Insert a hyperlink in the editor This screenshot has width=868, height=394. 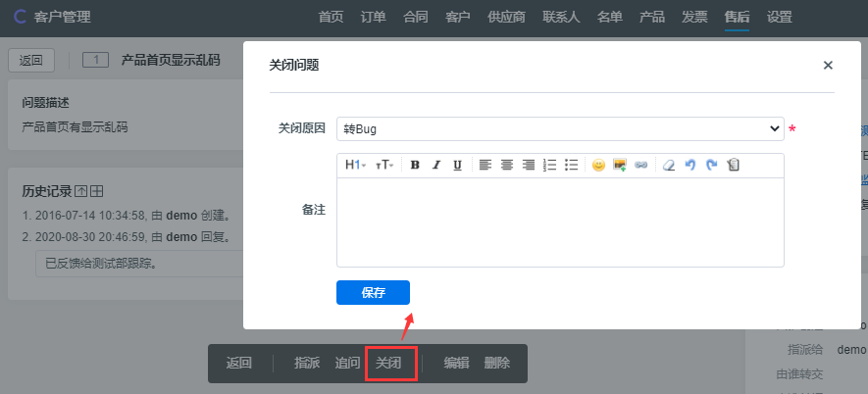coord(640,165)
